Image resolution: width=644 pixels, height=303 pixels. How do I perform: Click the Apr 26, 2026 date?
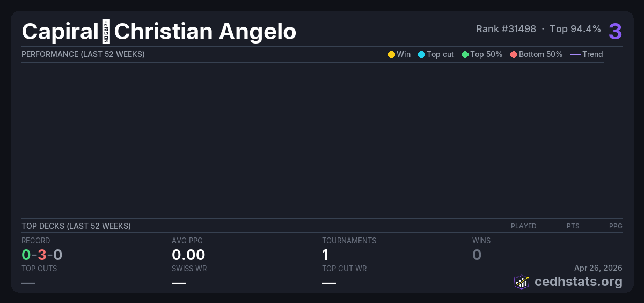tap(598, 268)
